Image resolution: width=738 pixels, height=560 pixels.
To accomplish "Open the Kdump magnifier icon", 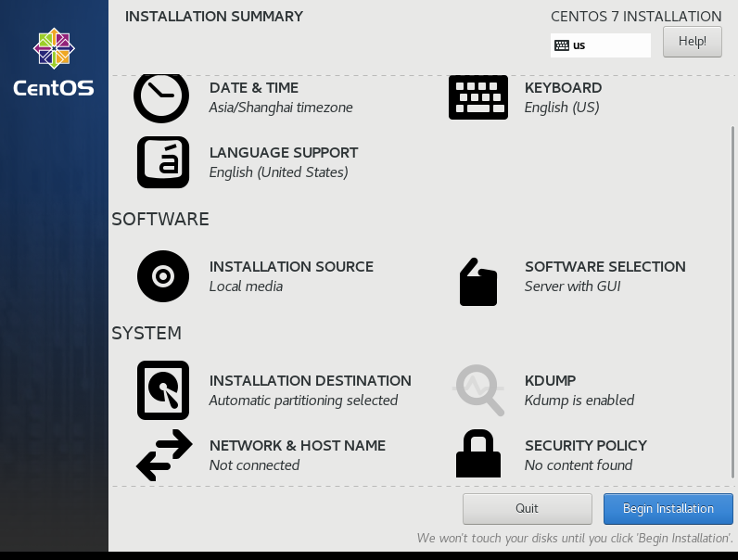I will [478, 390].
